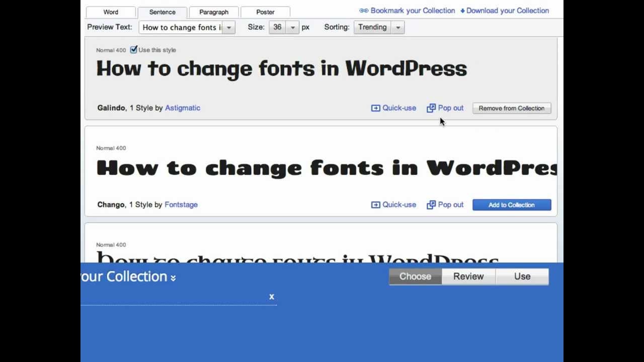Click the Download your Collection link
Screen dimensions: 644x362
point(508,11)
